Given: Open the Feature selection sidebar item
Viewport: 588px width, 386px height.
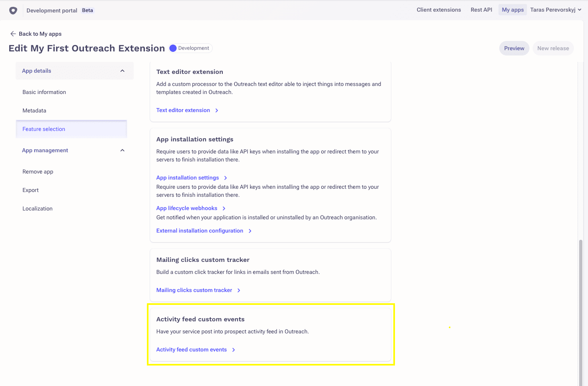Looking at the screenshot, I should tap(44, 129).
